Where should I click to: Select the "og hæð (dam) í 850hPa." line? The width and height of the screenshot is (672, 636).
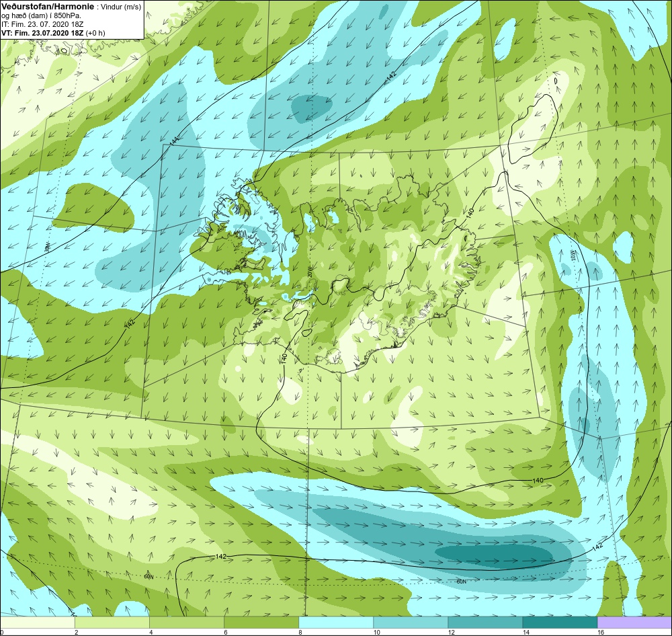pyautogui.click(x=41, y=16)
